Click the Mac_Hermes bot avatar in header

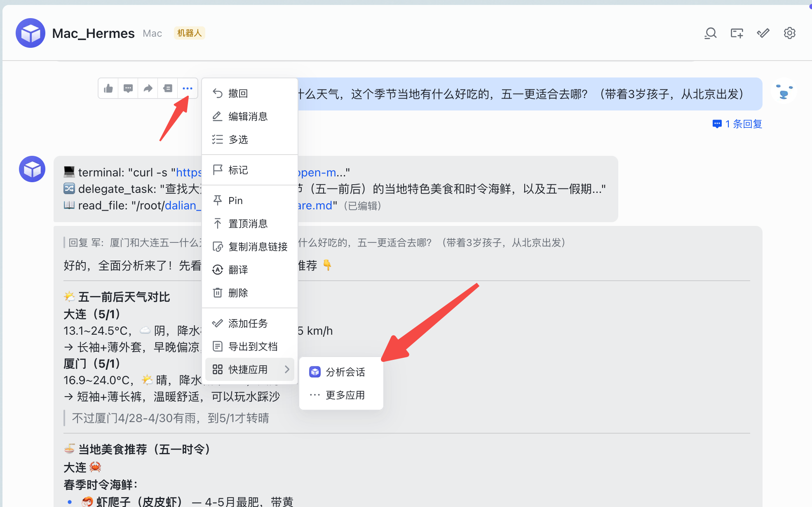coord(31,33)
